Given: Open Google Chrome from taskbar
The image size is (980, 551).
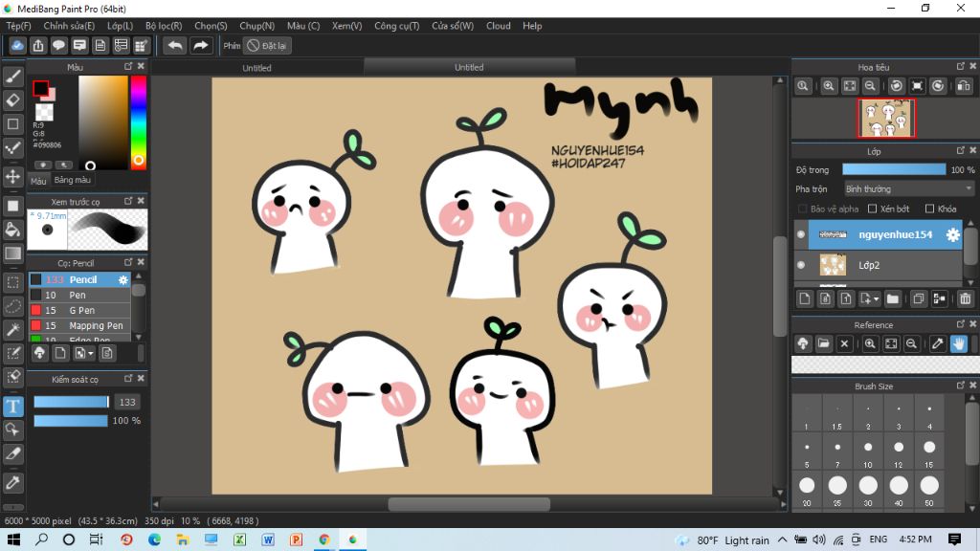Looking at the screenshot, I should [324, 540].
